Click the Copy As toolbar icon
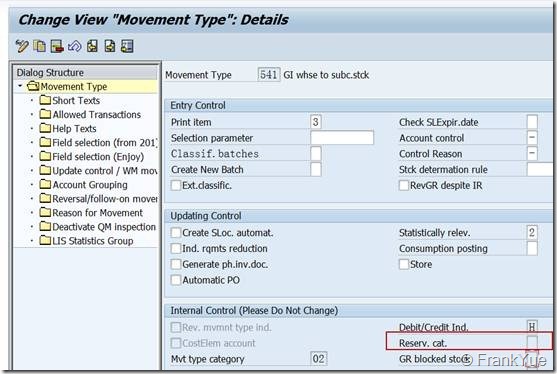Image resolution: width=557 pixels, height=374 pixels. [x=39, y=46]
